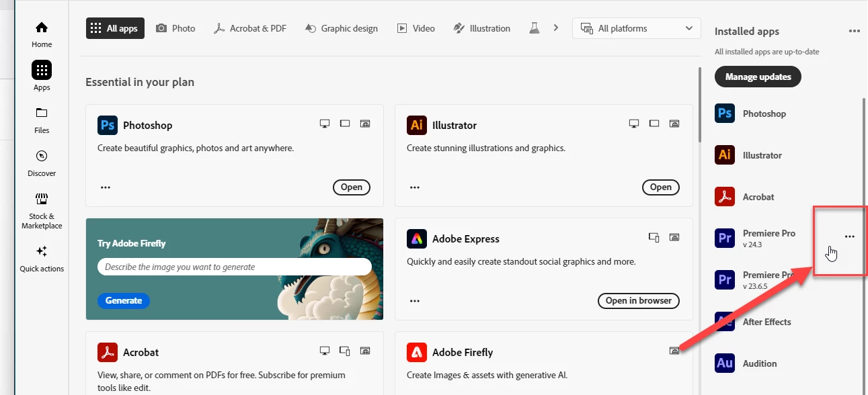Screen dimensions: 868x395
Task: Switch to the Acrobat & PDF tab
Action: [249, 28]
